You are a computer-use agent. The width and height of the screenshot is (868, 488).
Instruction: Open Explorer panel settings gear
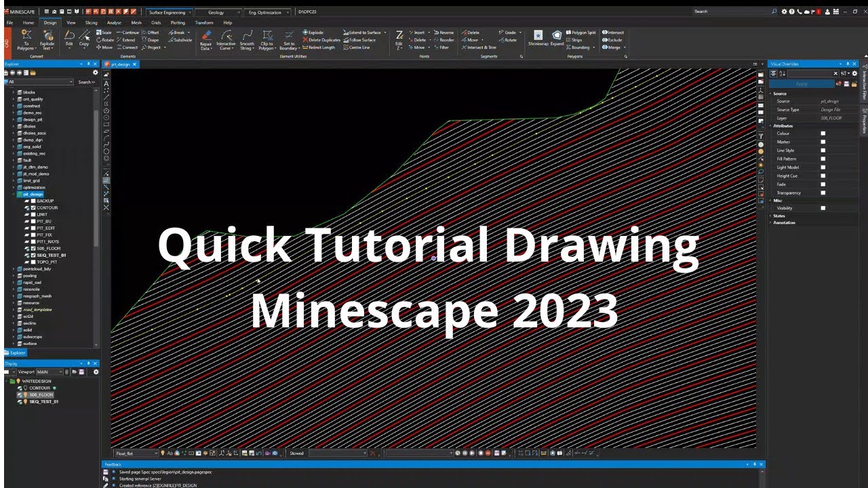[95, 73]
